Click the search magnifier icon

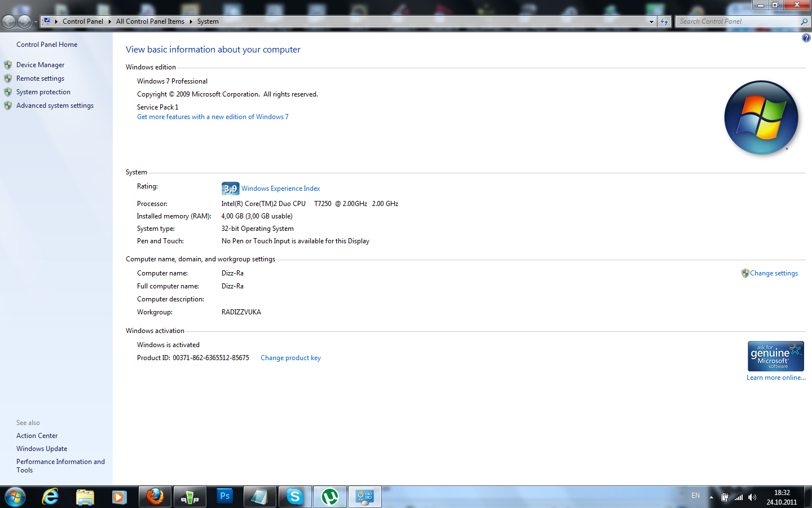coord(804,21)
